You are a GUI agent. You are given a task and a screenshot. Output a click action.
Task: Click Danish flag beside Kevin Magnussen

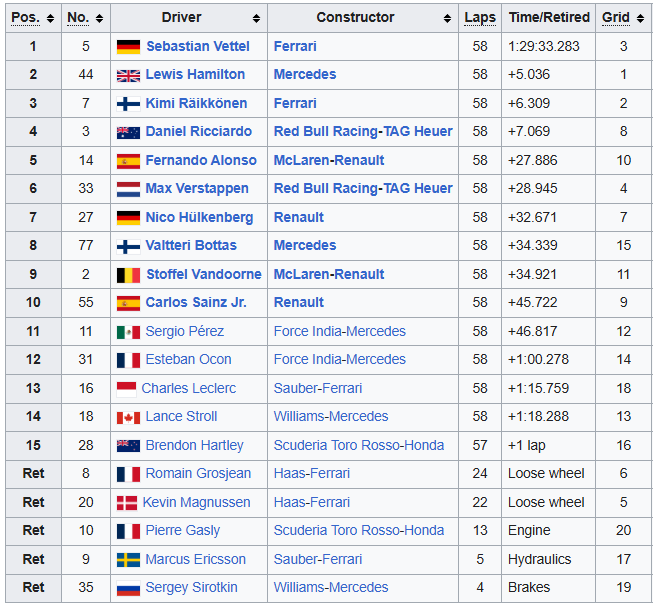(127, 503)
